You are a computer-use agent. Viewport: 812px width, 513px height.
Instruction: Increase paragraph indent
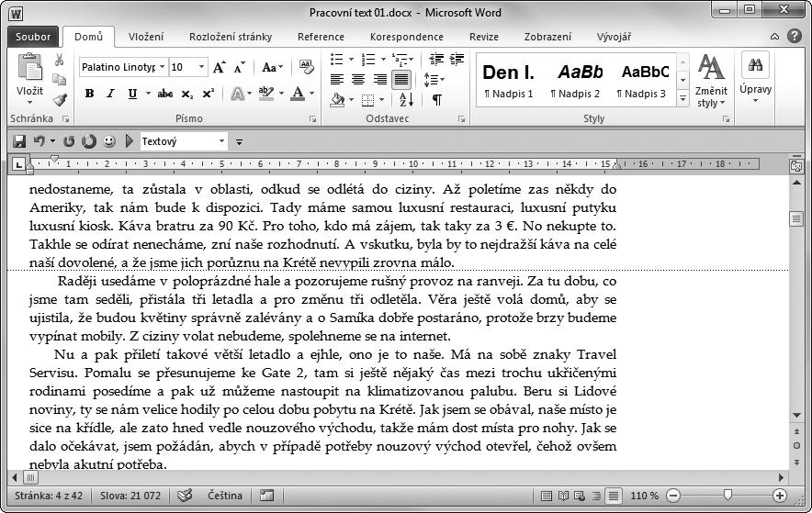[457, 59]
